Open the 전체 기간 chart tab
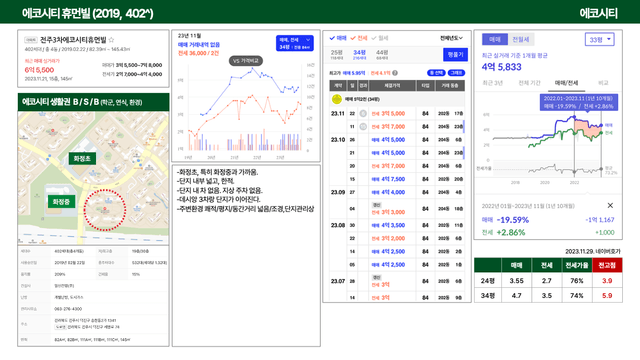640x360 pixels. [x=529, y=83]
